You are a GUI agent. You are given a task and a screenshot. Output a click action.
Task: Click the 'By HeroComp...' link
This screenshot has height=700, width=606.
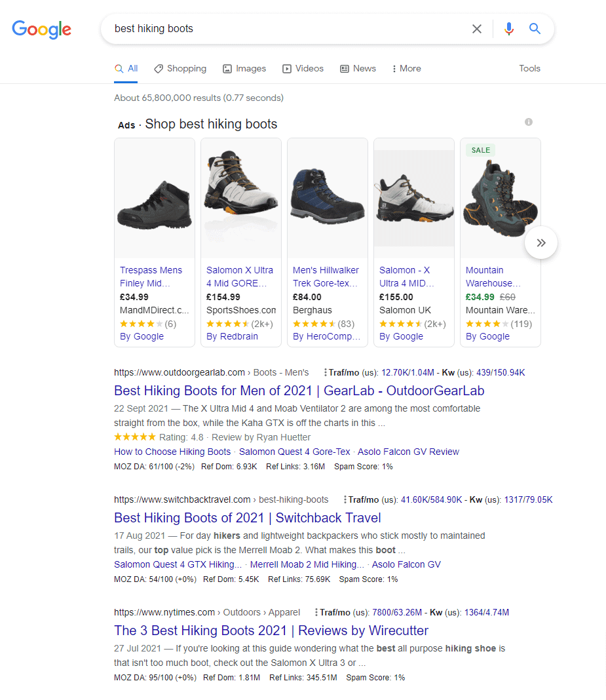coord(326,337)
